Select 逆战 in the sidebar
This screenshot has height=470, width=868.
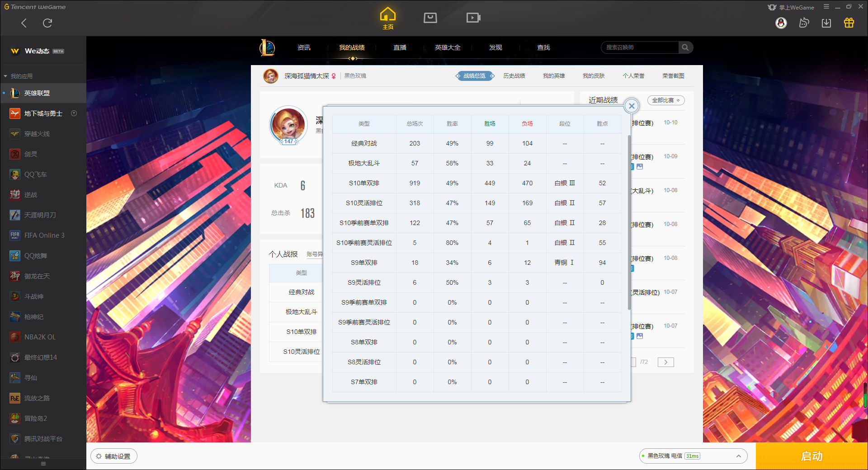tap(43, 195)
